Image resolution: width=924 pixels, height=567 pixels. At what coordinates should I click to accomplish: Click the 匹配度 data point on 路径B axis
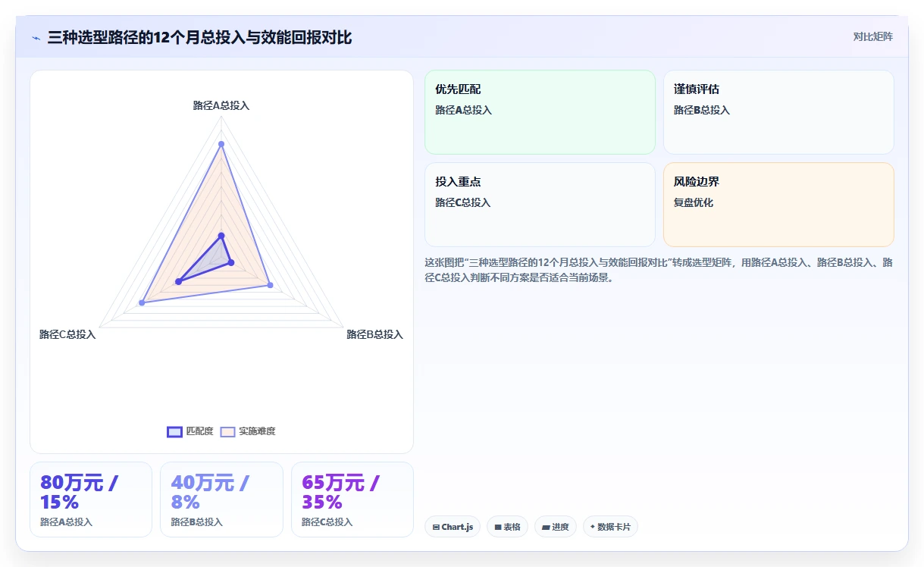(231, 263)
